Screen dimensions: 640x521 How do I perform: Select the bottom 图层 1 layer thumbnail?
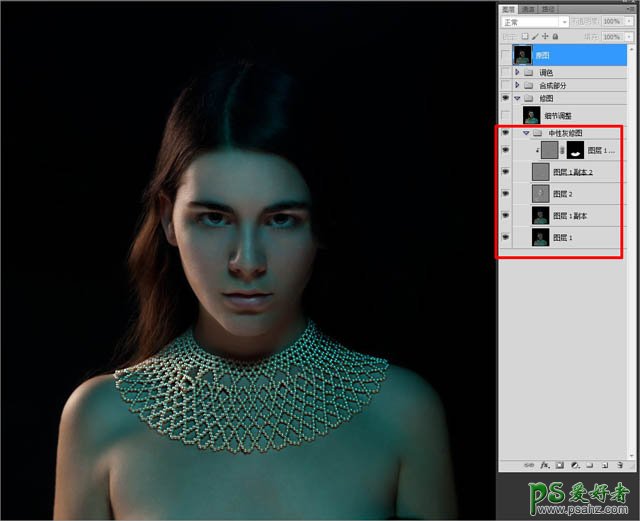pos(541,237)
